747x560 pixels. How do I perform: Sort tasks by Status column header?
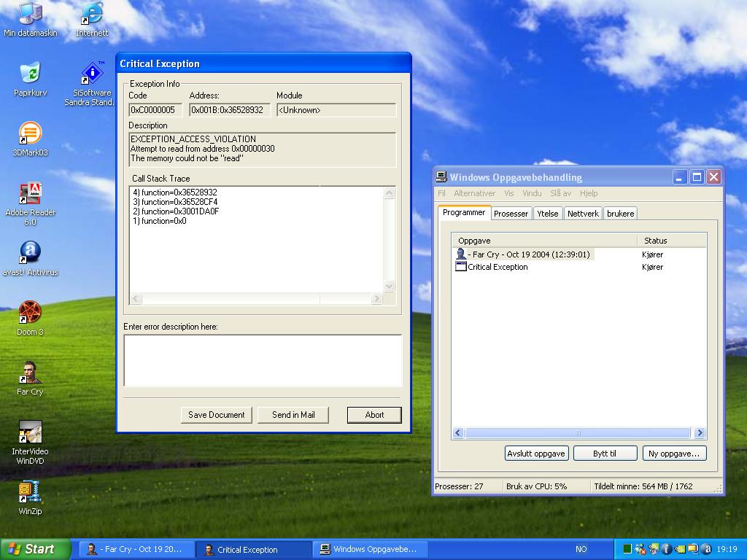(x=672, y=241)
